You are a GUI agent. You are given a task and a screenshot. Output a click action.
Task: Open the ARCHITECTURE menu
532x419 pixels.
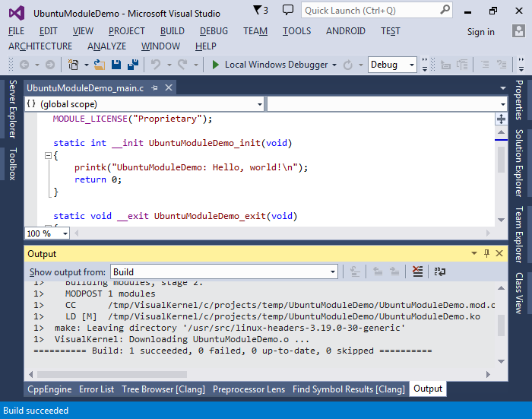40,46
